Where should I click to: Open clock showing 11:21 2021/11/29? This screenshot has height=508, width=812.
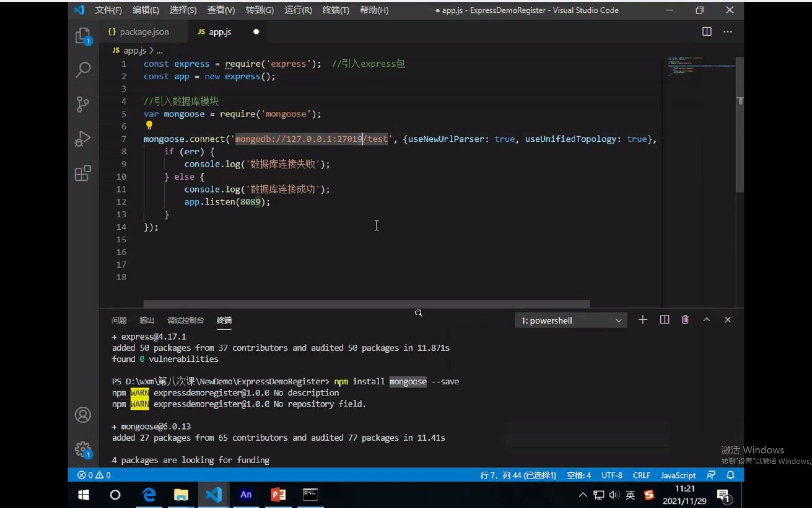[685, 495]
